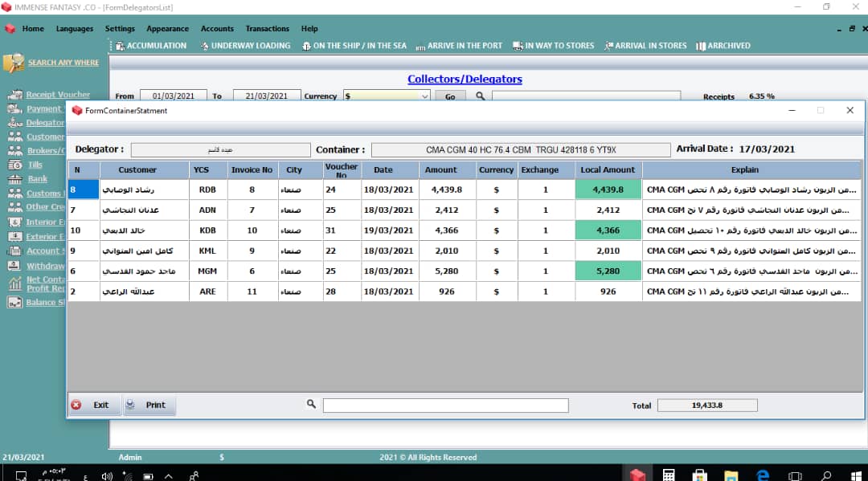The image size is (868, 481).
Task: Click the Balance Sheet sidebar icon
Action: tap(15, 303)
